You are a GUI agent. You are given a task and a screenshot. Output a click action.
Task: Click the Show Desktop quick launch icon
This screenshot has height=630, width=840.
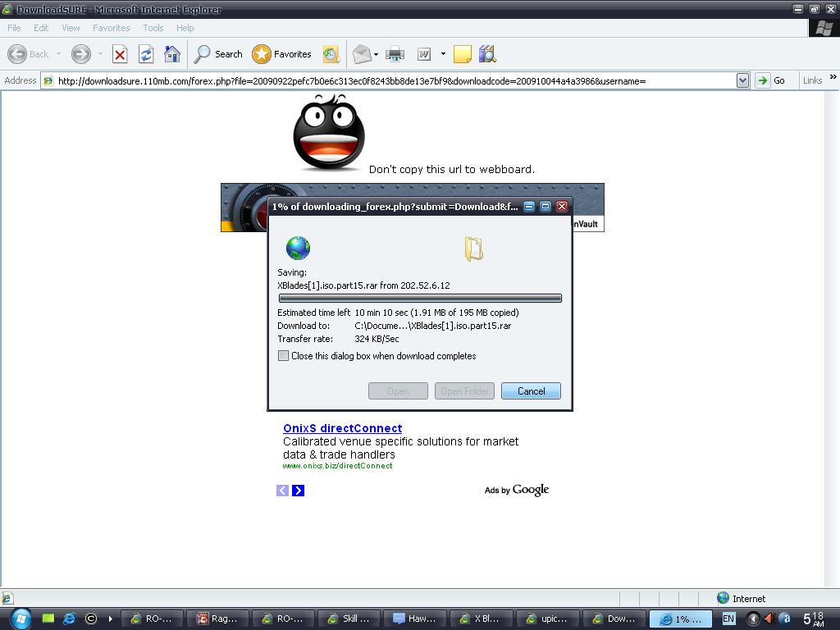[48, 619]
